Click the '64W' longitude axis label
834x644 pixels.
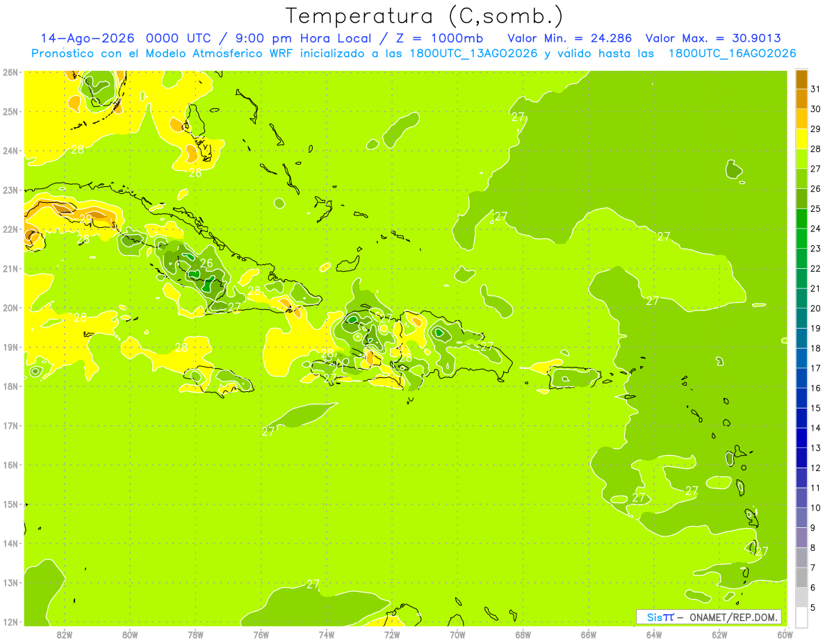[654, 634]
